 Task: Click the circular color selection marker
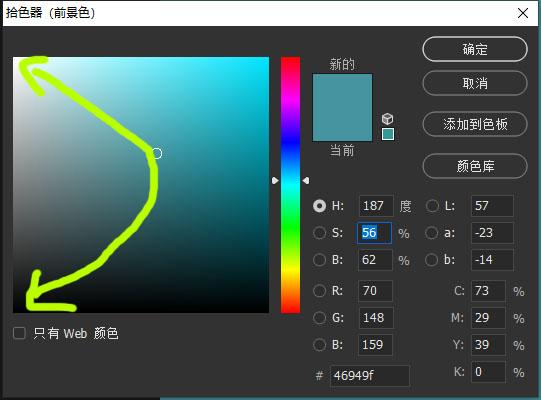157,153
